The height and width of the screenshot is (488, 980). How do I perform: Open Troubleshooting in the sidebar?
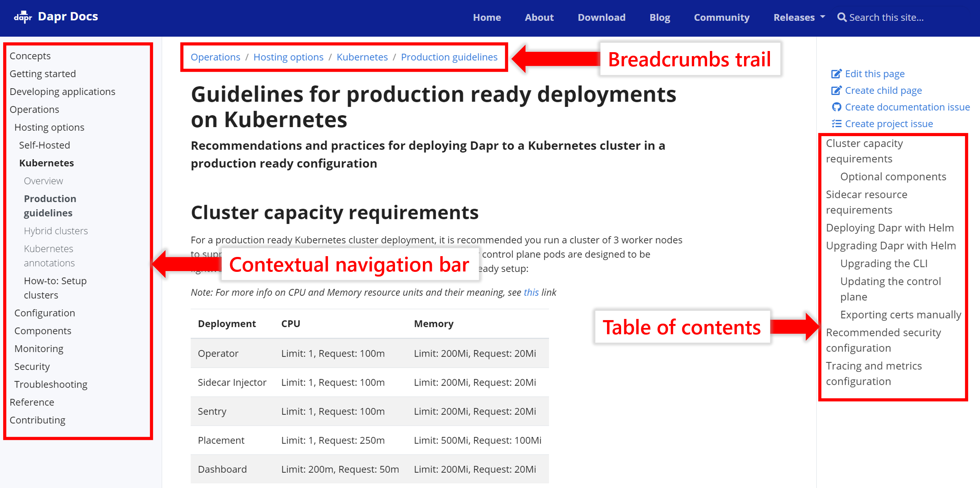(51, 384)
